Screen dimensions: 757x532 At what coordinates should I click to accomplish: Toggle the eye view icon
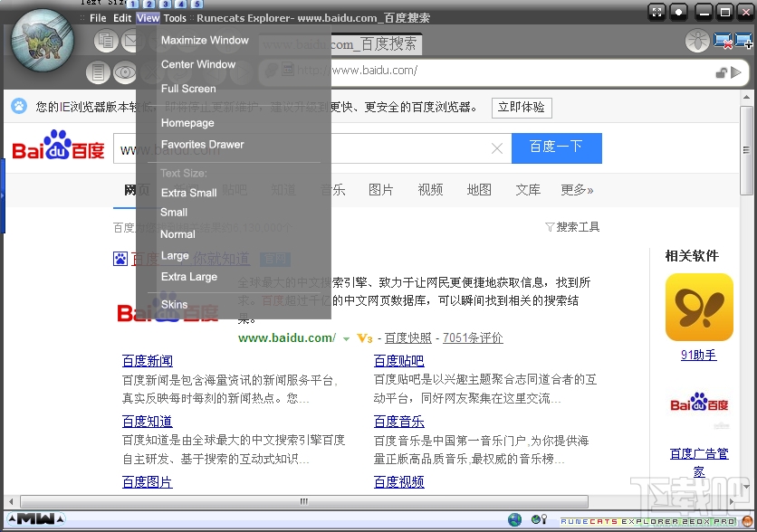pyautogui.click(x=125, y=72)
